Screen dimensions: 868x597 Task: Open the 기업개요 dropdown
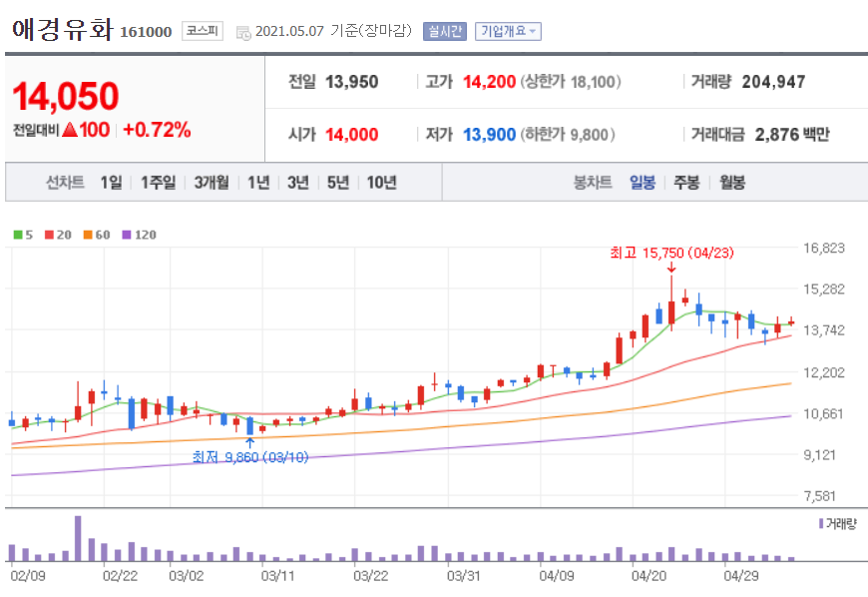(508, 31)
